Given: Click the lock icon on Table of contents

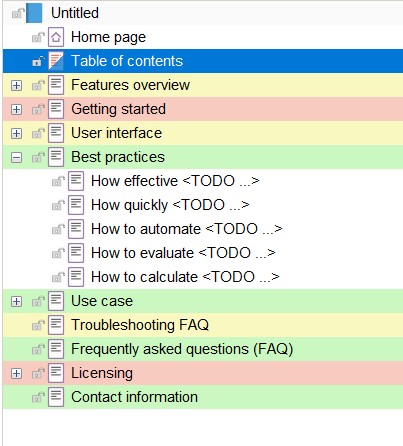Looking at the screenshot, I should (38, 61).
